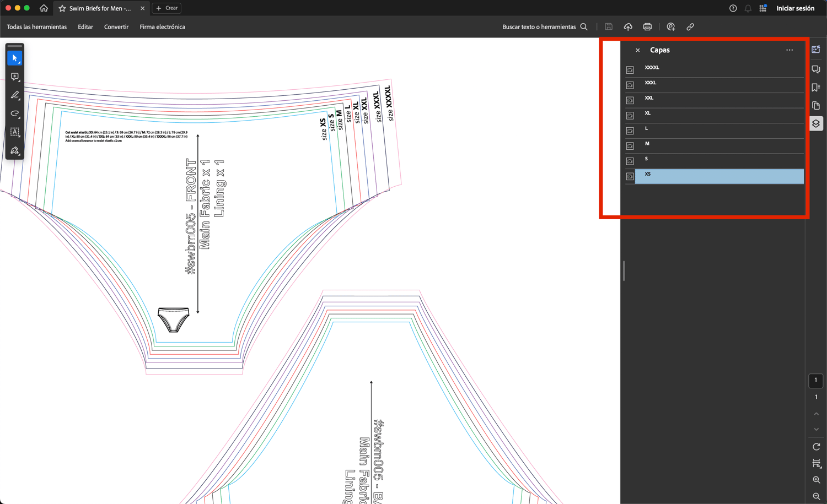Screen dimensions: 827x504
Task: Close the Swim Briefs for Men tab
Action: point(142,8)
